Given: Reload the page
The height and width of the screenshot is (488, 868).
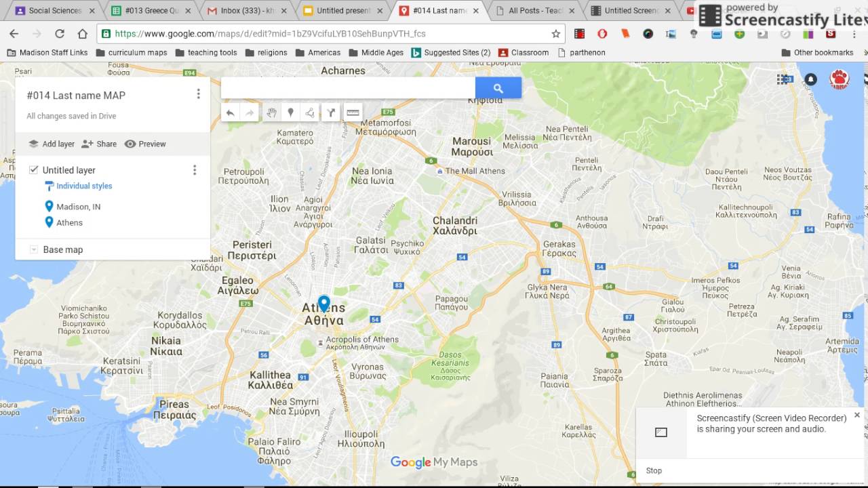Looking at the screenshot, I should point(60,33).
